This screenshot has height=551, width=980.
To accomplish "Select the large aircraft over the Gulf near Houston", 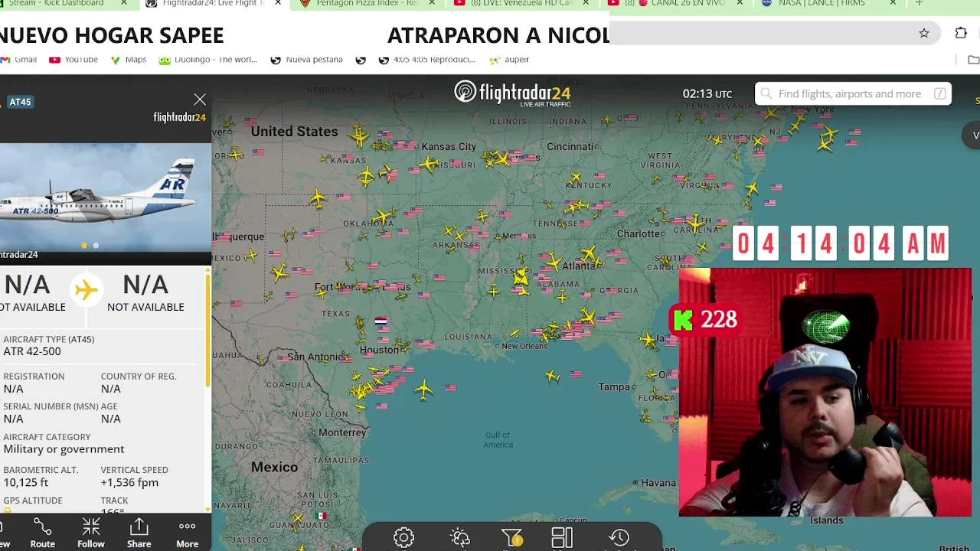I will 423,390.
